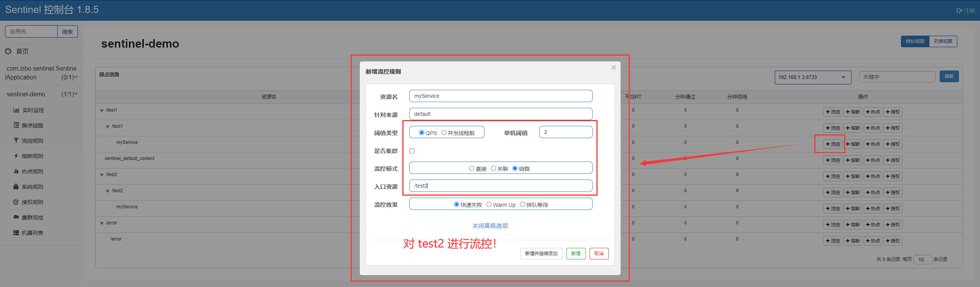Focus the 资源名 input field
Viewport: 980px width, 287px height.
(501, 96)
